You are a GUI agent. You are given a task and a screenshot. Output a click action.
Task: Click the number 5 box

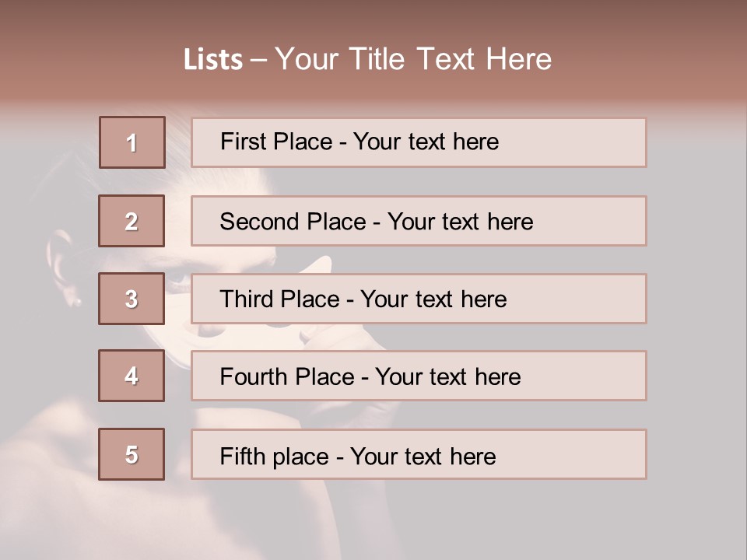coord(132,454)
